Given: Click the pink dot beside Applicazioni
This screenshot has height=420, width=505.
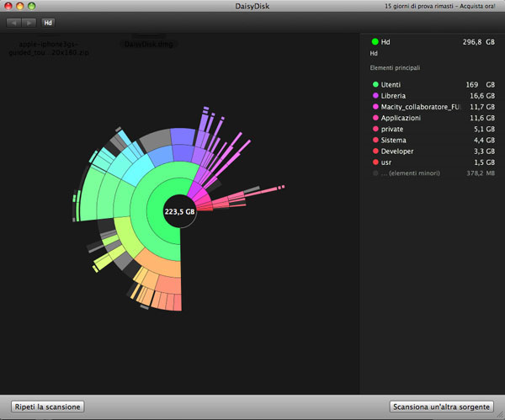Looking at the screenshot, I should [x=375, y=118].
